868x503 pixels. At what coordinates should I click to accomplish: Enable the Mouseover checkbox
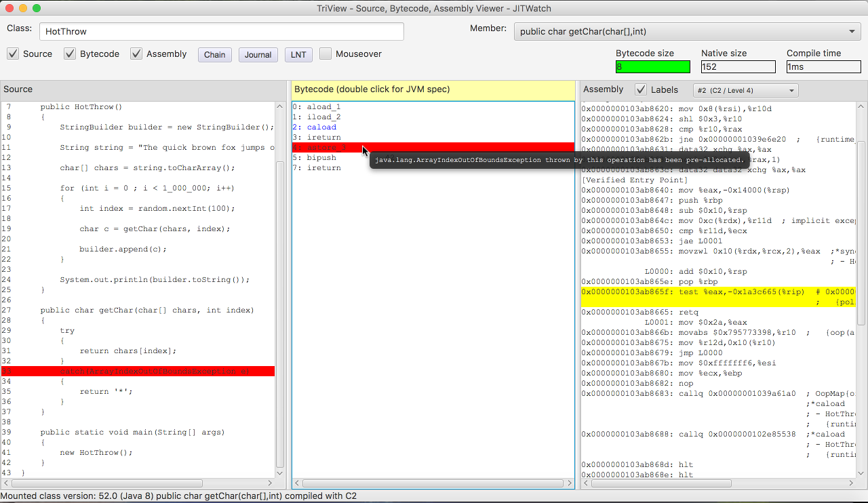point(325,54)
